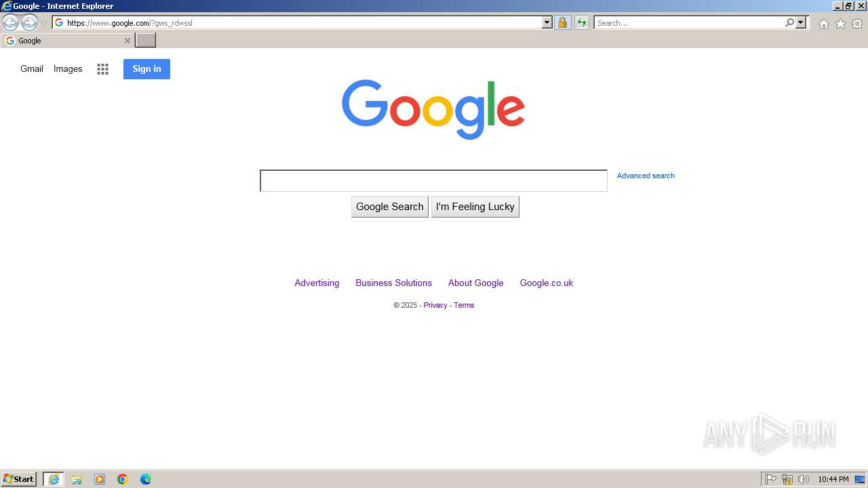Image resolution: width=868 pixels, height=488 pixels.
Task: Open the Terms link
Action: [464, 305]
